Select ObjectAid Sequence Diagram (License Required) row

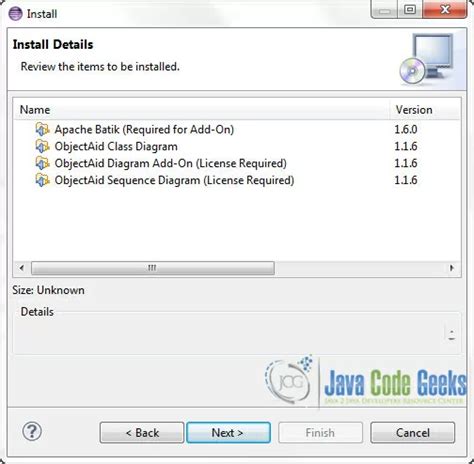point(237,180)
